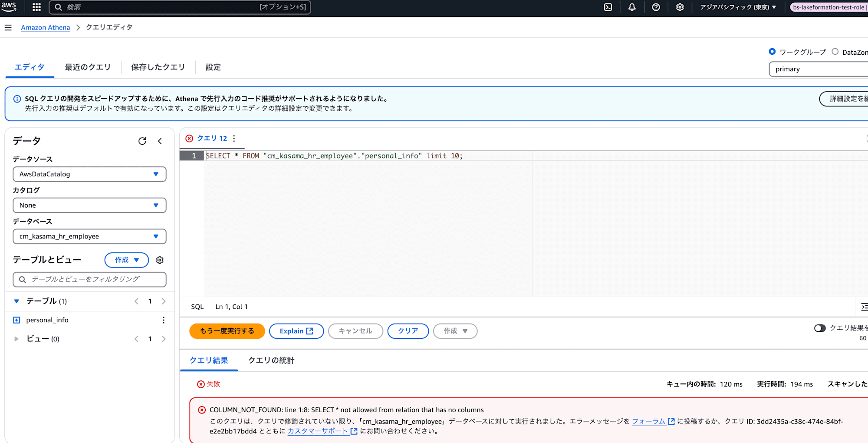
Task: Toggle the query results reuse switch
Action: 820,328
